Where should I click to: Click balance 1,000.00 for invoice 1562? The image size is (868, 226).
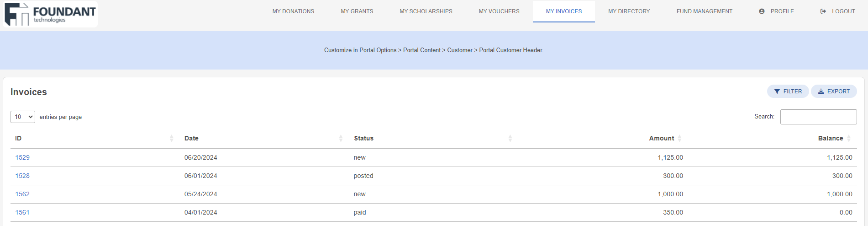click(x=840, y=194)
